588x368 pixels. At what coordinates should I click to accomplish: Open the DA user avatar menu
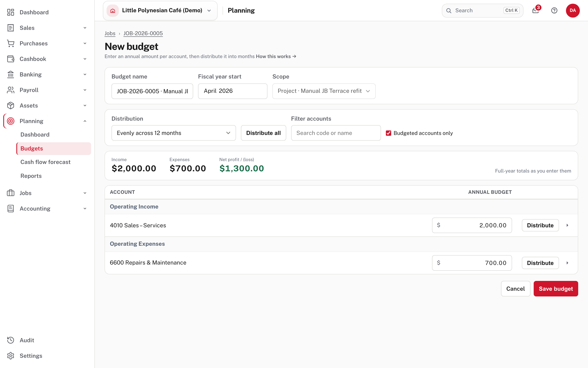(x=573, y=10)
